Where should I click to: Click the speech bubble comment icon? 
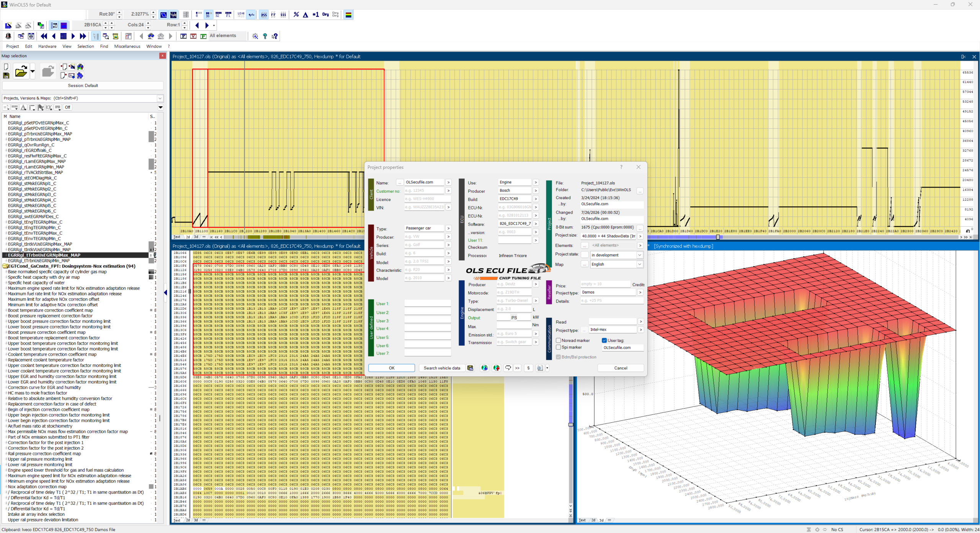click(508, 368)
